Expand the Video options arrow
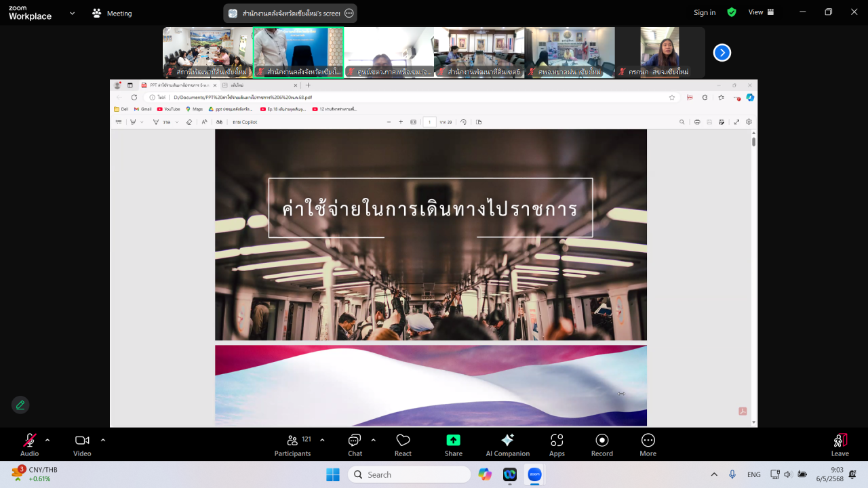 tap(103, 440)
